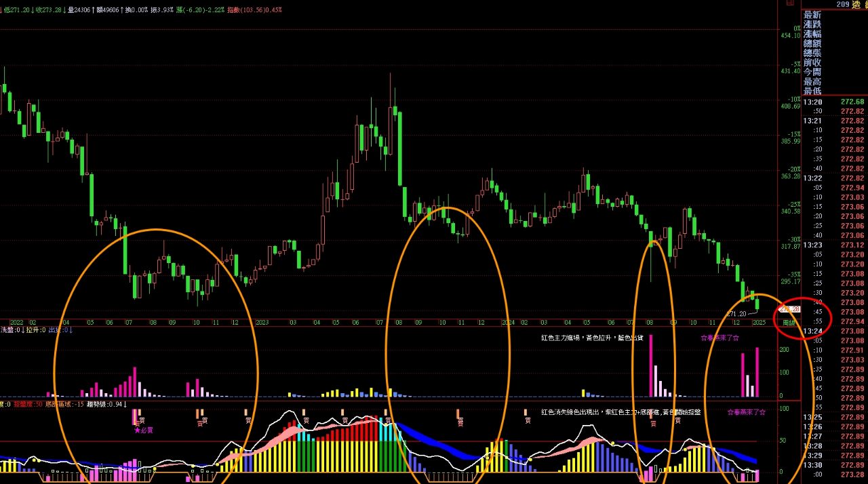Select the 13:30 time row in tick list
The height and width of the screenshot is (484, 868).
(834, 465)
